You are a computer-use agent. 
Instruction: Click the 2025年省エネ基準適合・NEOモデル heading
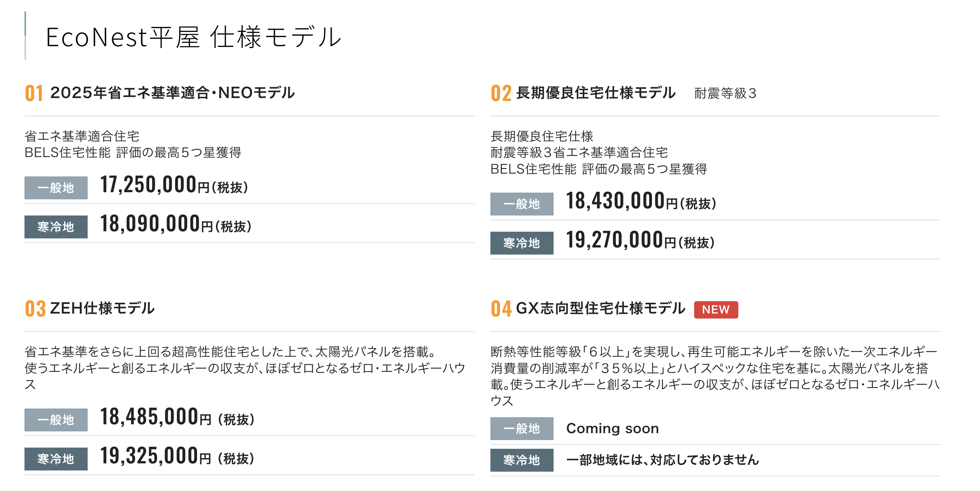click(x=173, y=93)
